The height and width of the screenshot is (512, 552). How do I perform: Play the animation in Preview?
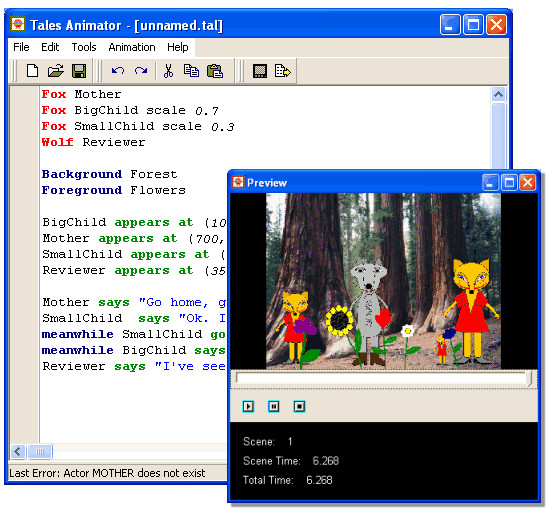click(248, 406)
